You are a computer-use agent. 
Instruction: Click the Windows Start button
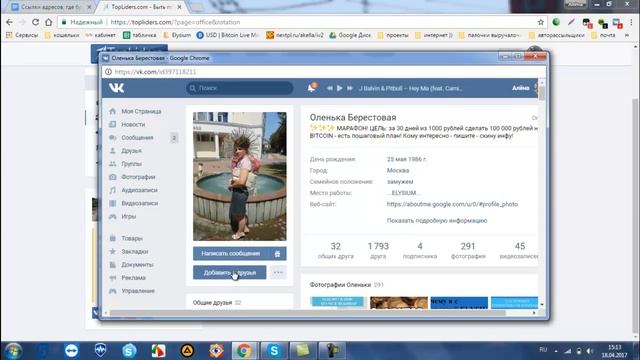click(x=13, y=351)
